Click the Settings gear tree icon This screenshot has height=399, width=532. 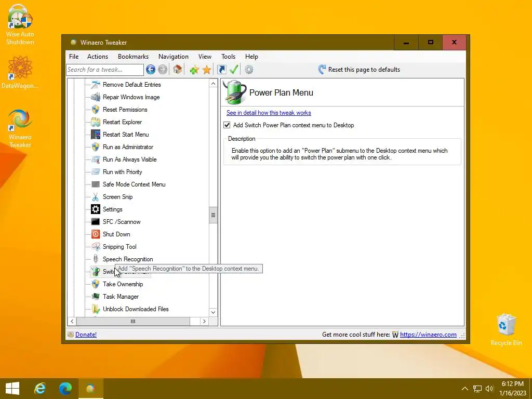(96, 209)
